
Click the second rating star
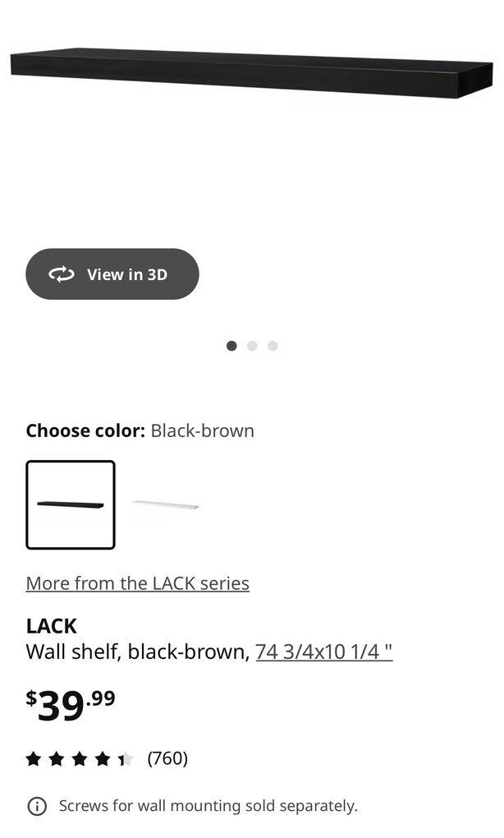(x=57, y=758)
